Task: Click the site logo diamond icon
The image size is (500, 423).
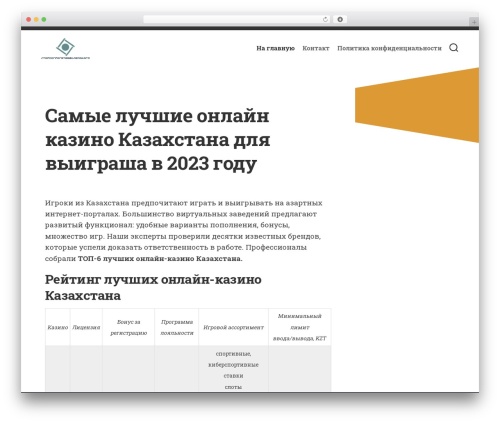Action: [65, 47]
